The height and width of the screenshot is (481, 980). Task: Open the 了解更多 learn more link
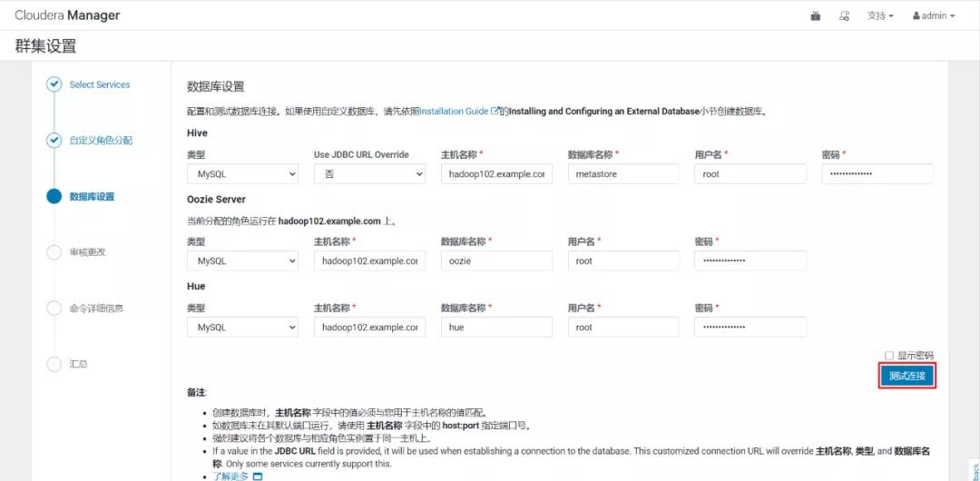pyautogui.click(x=230, y=476)
